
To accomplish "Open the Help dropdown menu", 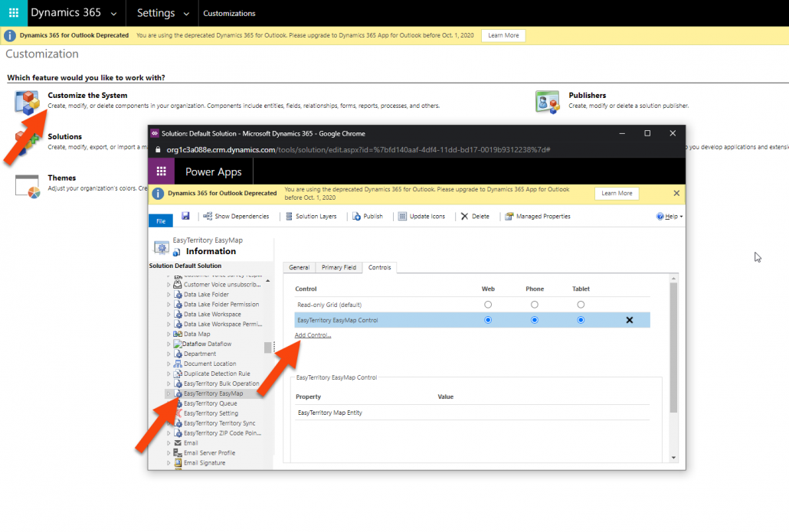I will (667, 216).
